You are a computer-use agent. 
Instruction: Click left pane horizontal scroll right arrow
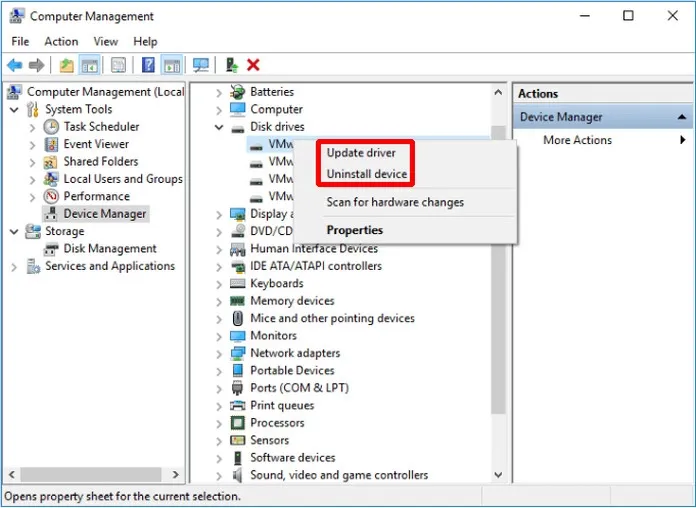pyautogui.click(x=176, y=475)
